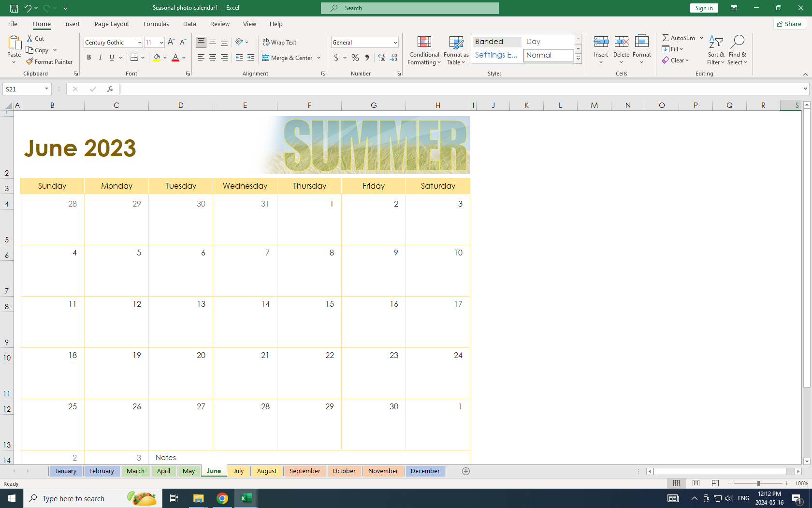Viewport: 812px width, 508px height.
Task: Click the Fill Color swatch button
Action: (157, 58)
